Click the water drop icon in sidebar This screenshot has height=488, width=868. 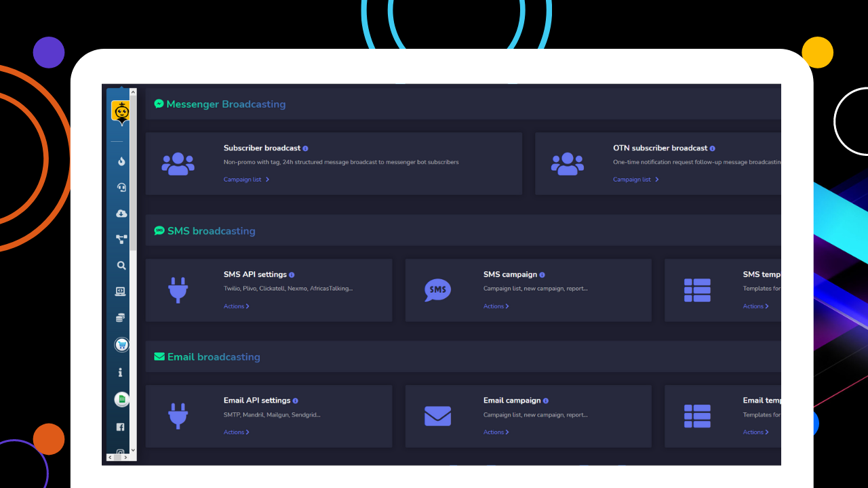pos(121,161)
